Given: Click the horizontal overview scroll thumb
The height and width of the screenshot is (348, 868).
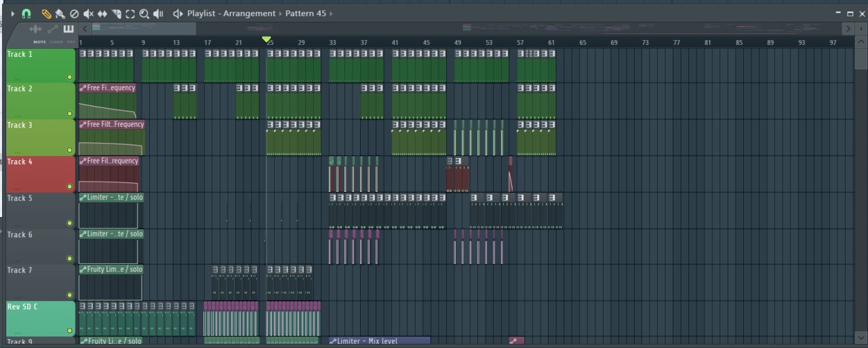Looking at the screenshot, I should coord(143,28).
